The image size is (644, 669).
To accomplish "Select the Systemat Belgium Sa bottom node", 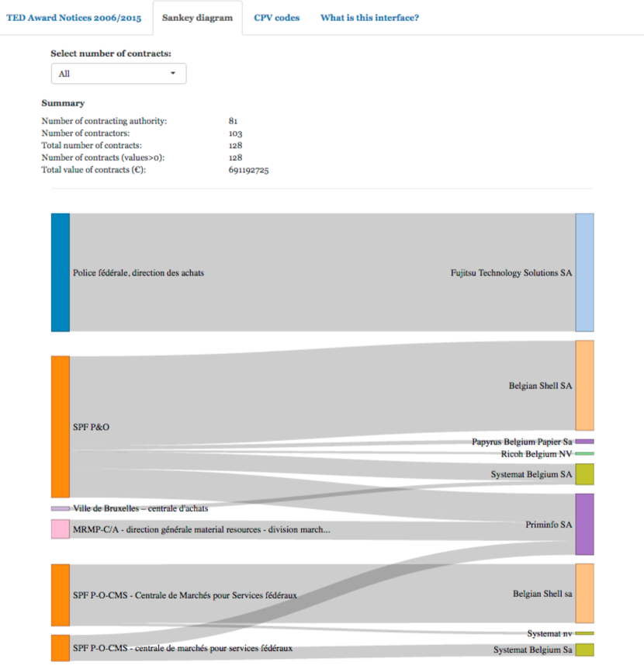I will click(585, 650).
